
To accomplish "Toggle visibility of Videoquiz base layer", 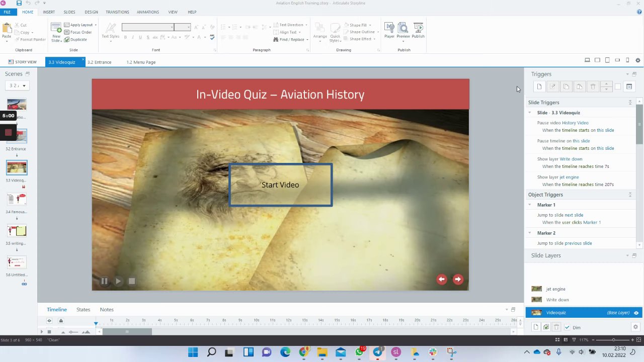I will (636, 313).
